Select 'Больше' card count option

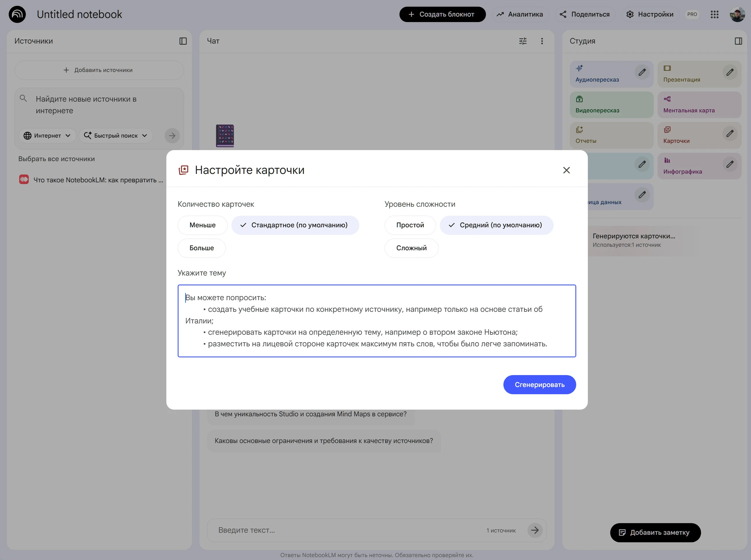click(202, 248)
